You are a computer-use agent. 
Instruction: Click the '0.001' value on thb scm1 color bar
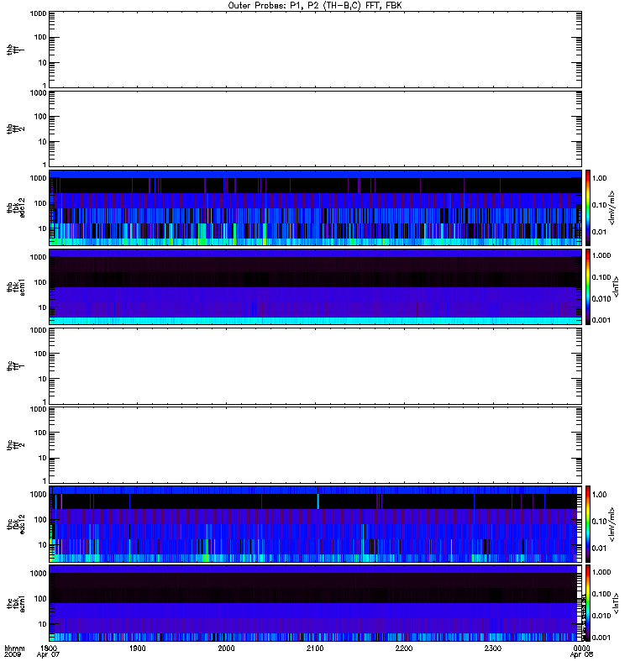[601, 320]
